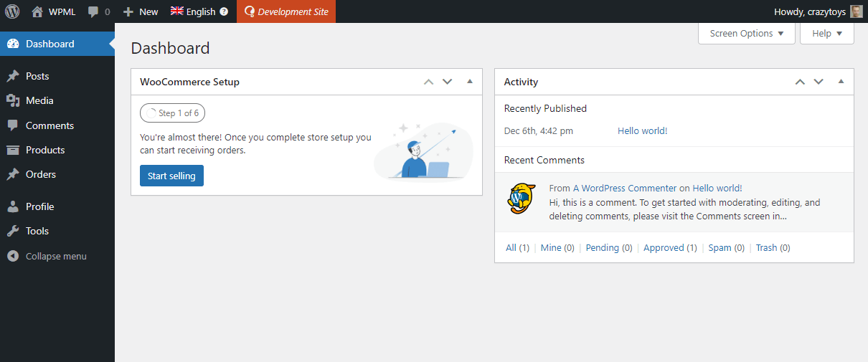Click the Wapuu commenter avatar

pos(522,199)
